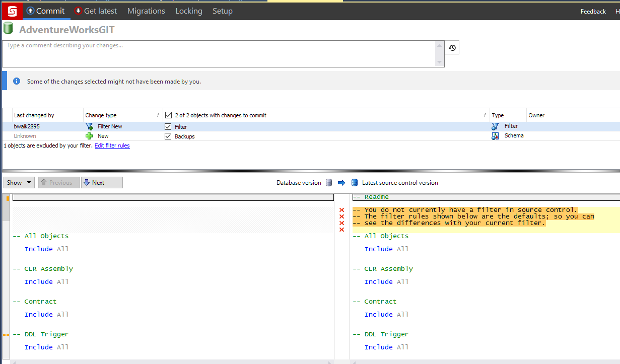Click down arrow of comment box scrollbar

440,63
